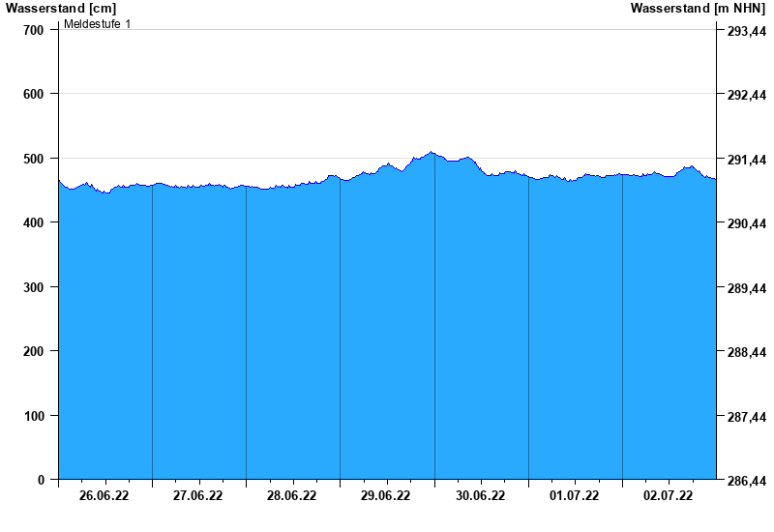This screenshot has height=532, width=774.
Task: Click the 'Wasserstand [cm]' axis title
Action: click(x=61, y=9)
